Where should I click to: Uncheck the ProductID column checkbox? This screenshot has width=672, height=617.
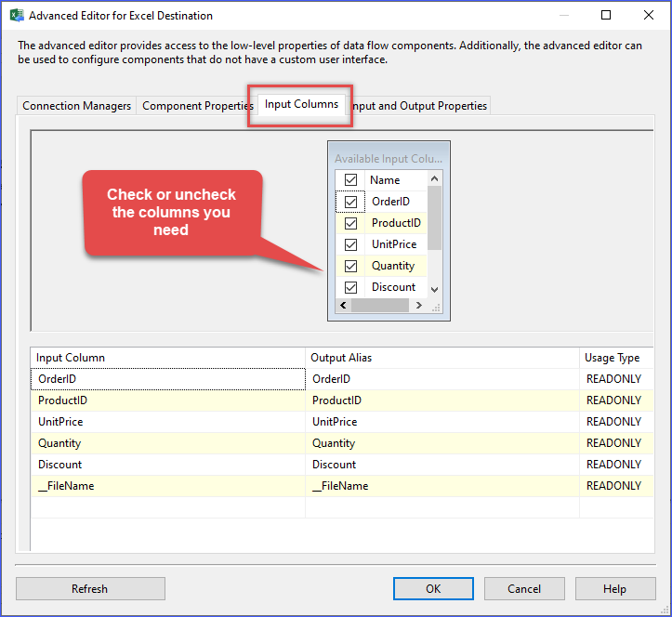pyautogui.click(x=350, y=223)
